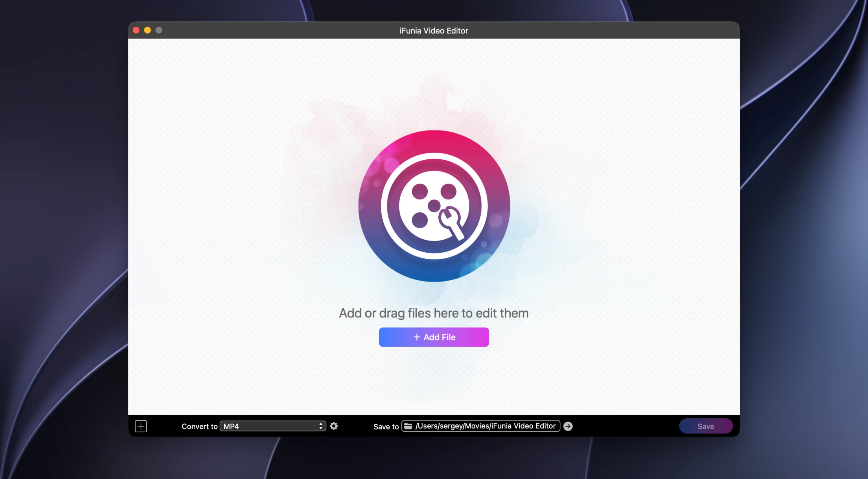Click the Add File button
Screen dimensions: 868x479
(434, 337)
